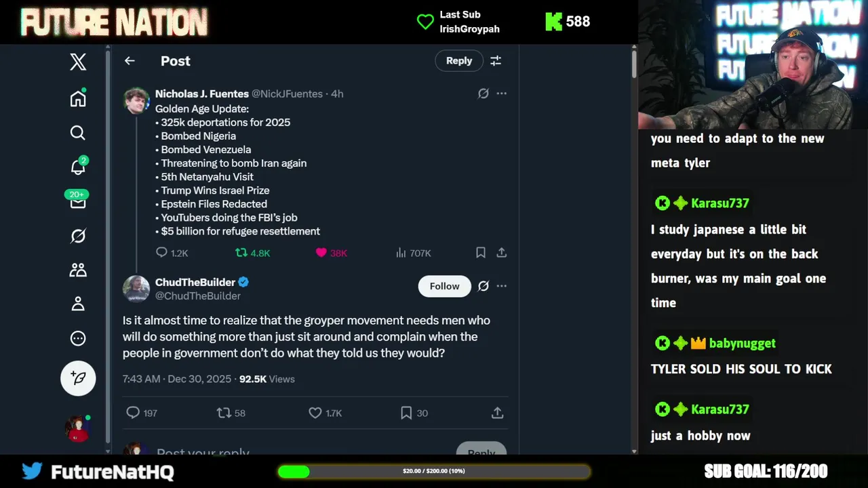Click the Reply button at top

click(459, 61)
